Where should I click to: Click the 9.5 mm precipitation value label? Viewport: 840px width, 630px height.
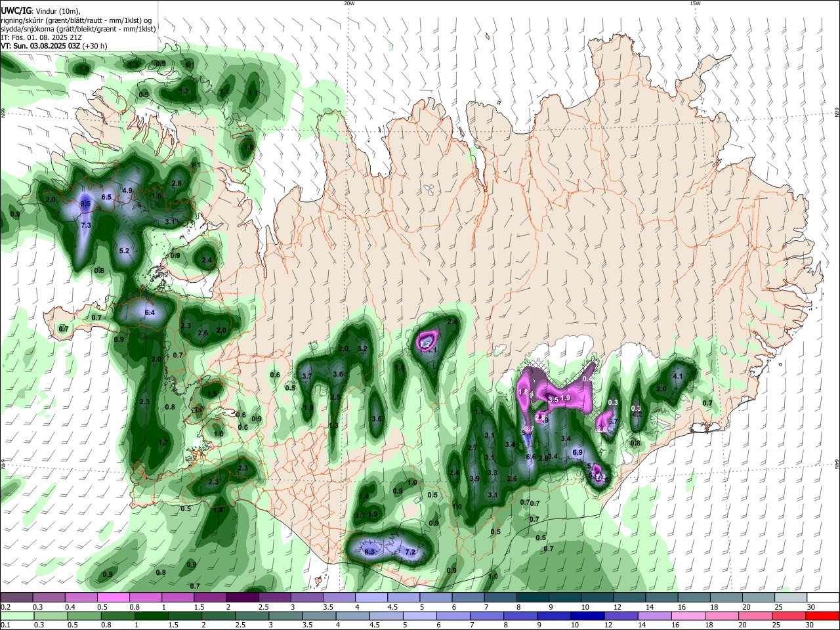click(85, 204)
